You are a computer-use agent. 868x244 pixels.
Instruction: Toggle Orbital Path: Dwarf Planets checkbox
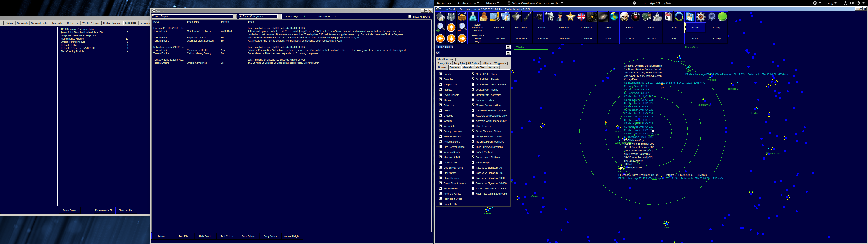point(473,84)
